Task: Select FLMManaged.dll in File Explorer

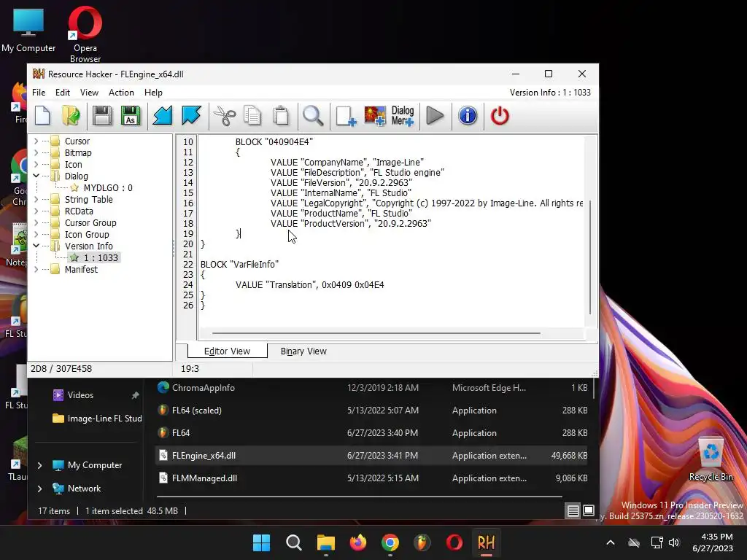Action: 371,478
